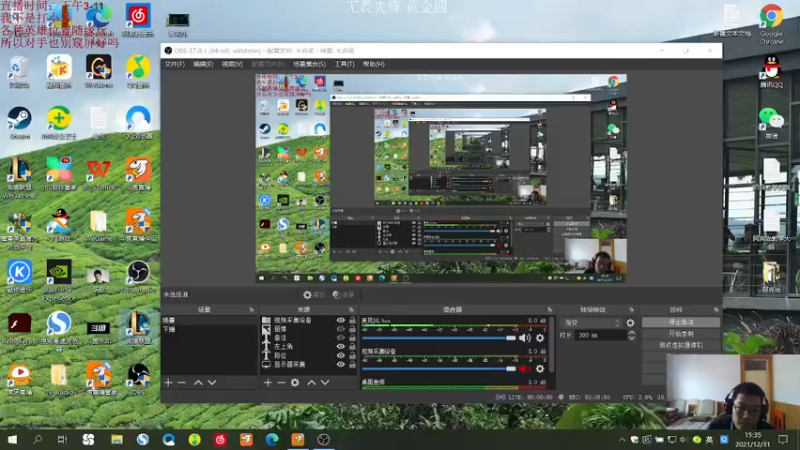Click the transition duration 300 ms field
The image size is (800, 450).
click(x=601, y=335)
